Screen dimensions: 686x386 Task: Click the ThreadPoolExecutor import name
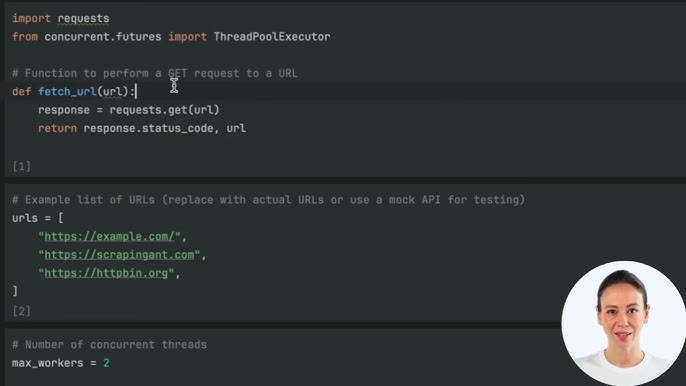pyautogui.click(x=272, y=37)
